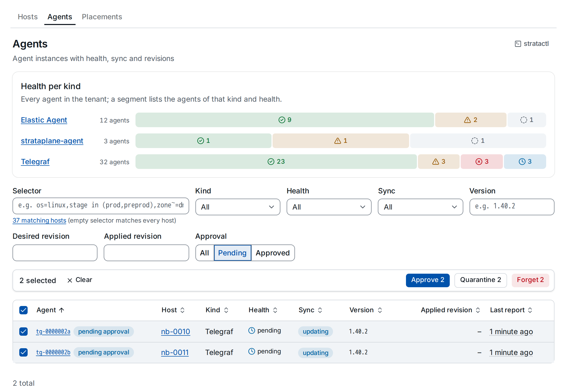Screen dimensions: 567x392
Task: Open host nb-0010 link
Action: tap(175, 332)
